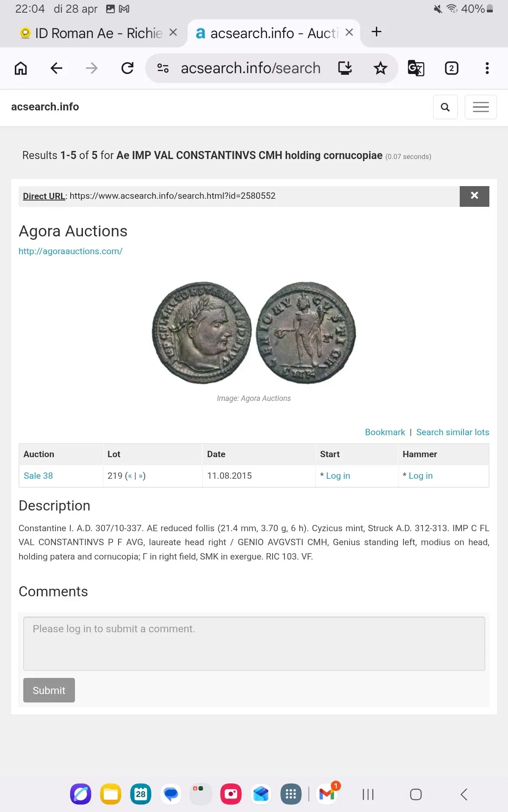The width and height of the screenshot is (508, 812).
Task: Open the site settings icon in address bar
Action: pos(163,68)
